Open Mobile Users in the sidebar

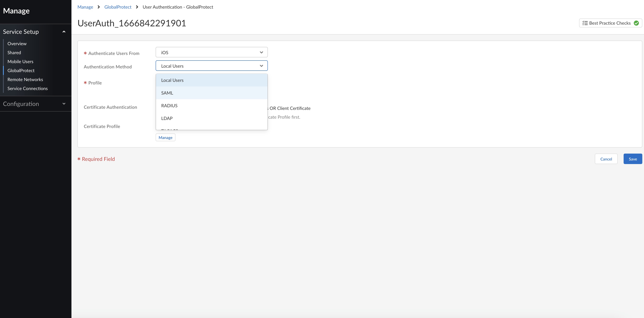20,61
